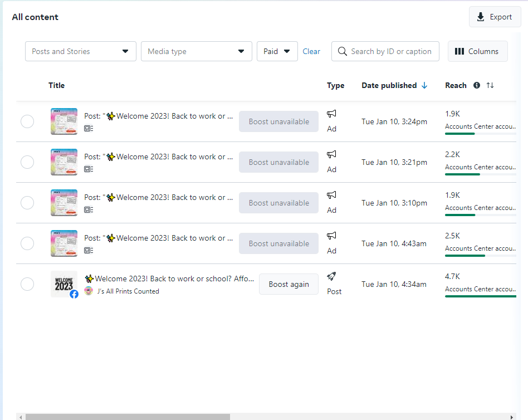The width and height of the screenshot is (528, 420).
Task: Select the row published at 4:34am
Action: pyautogui.click(x=27, y=284)
